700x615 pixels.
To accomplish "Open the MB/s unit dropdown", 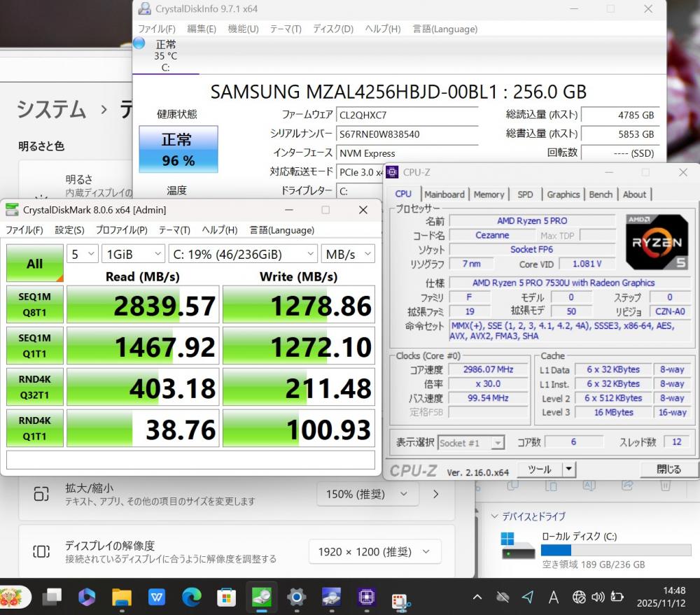I will click(348, 254).
